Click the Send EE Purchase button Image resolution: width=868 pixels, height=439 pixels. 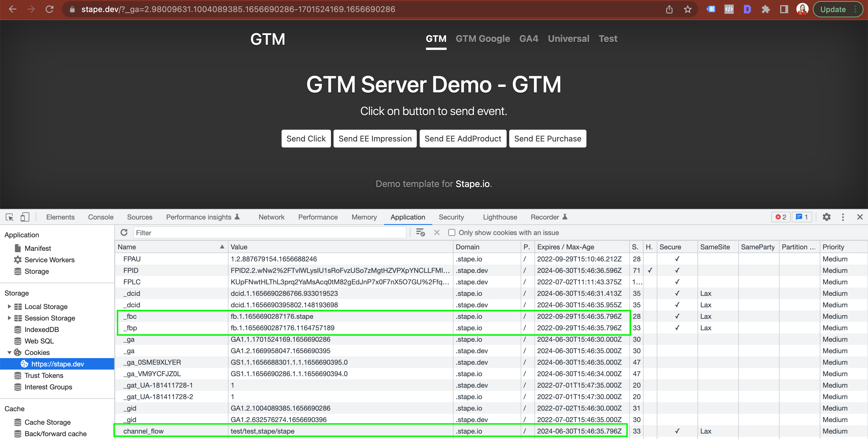pyautogui.click(x=547, y=138)
